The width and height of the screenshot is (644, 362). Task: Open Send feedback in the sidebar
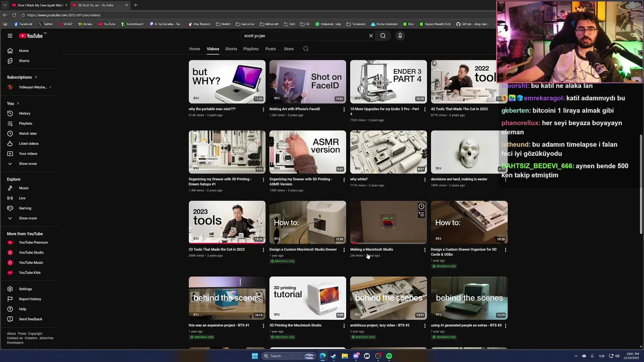tap(30, 319)
